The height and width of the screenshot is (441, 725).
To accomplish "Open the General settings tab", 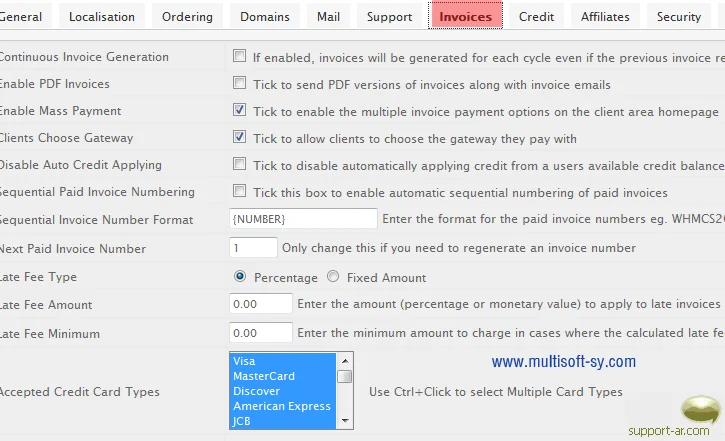I will point(24,16).
